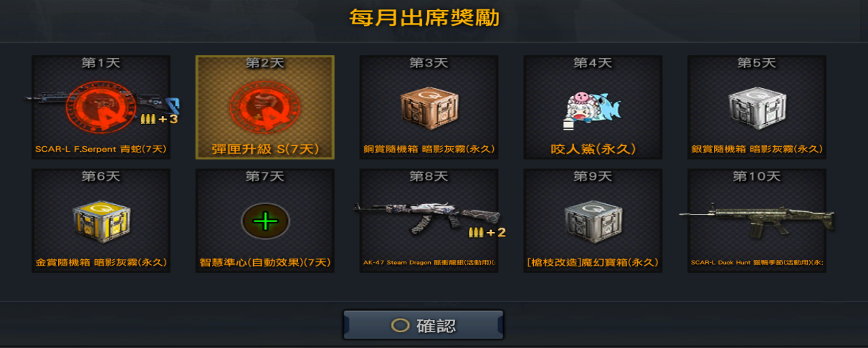Click the green crosshair smart aim icon
Screen dimensions: 868x348
pyautogui.click(x=265, y=221)
